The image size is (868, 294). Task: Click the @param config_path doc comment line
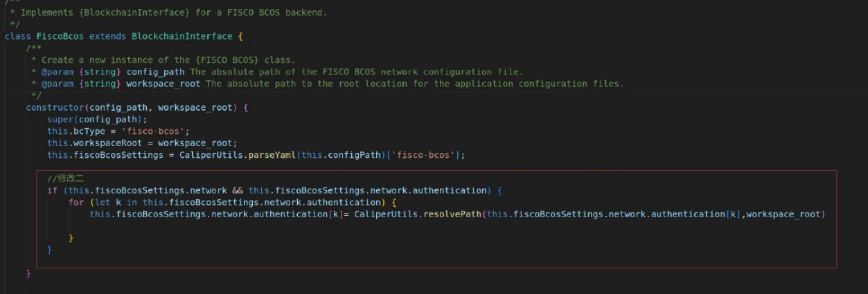277,71
